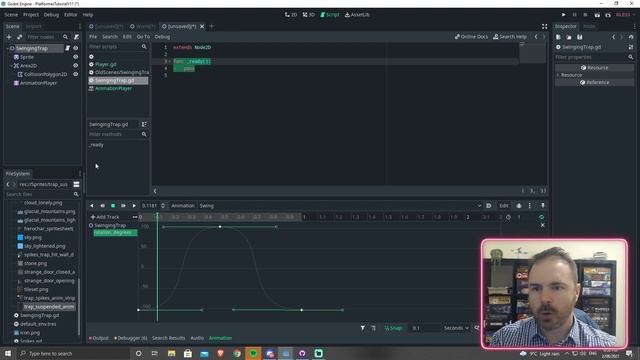The width and height of the screenshot is (640, 360).
Task: Toggle visibility of Sprite node
Action: (x=76, y=57)
